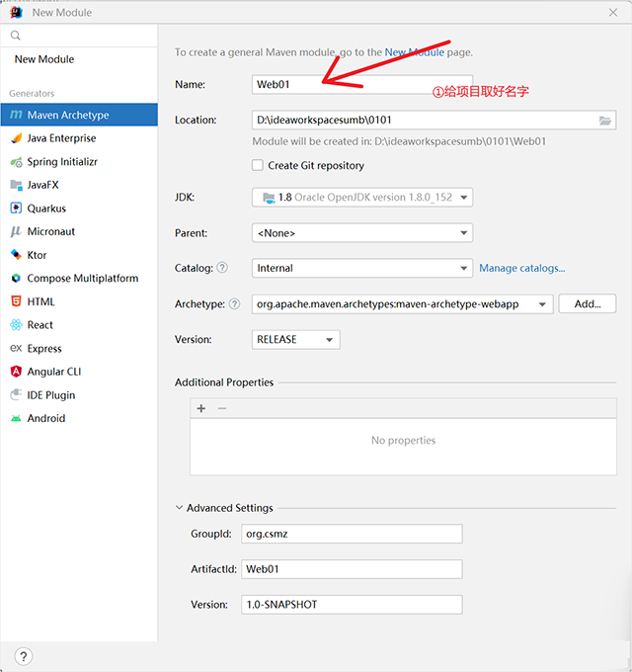Select the Quarkus generator
632x672 pixels.
tap(46, 209)
